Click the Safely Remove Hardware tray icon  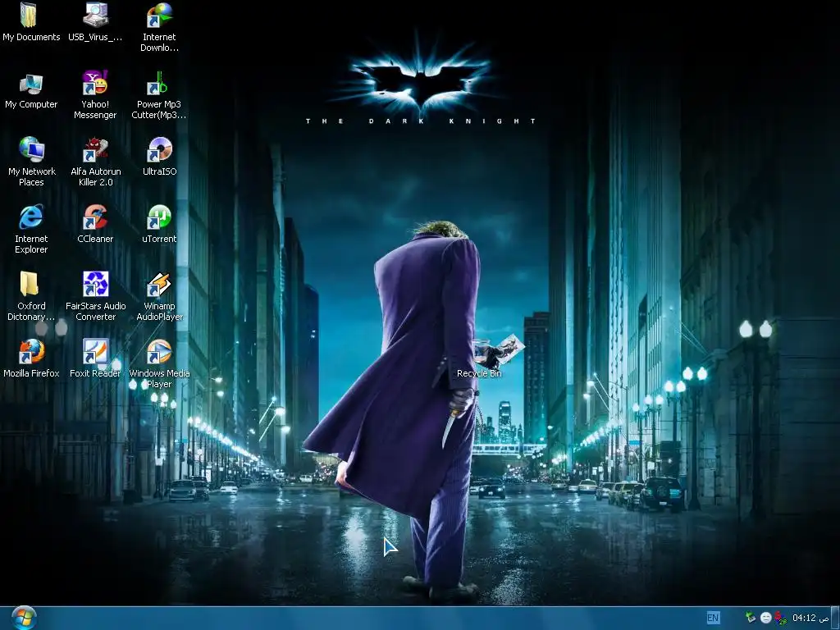point(751,618)
